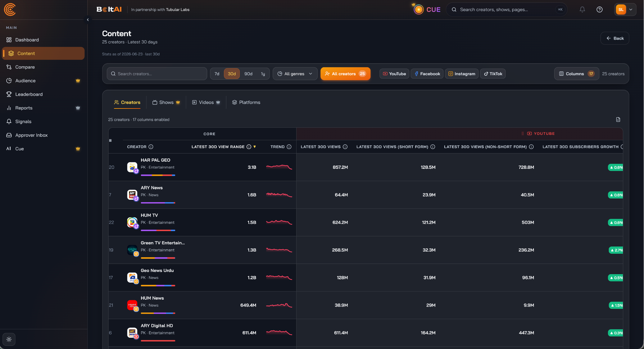Toggle the Instagram platform filter
Image resolution: width=644 pixels, height=349 pixels.
462,74
